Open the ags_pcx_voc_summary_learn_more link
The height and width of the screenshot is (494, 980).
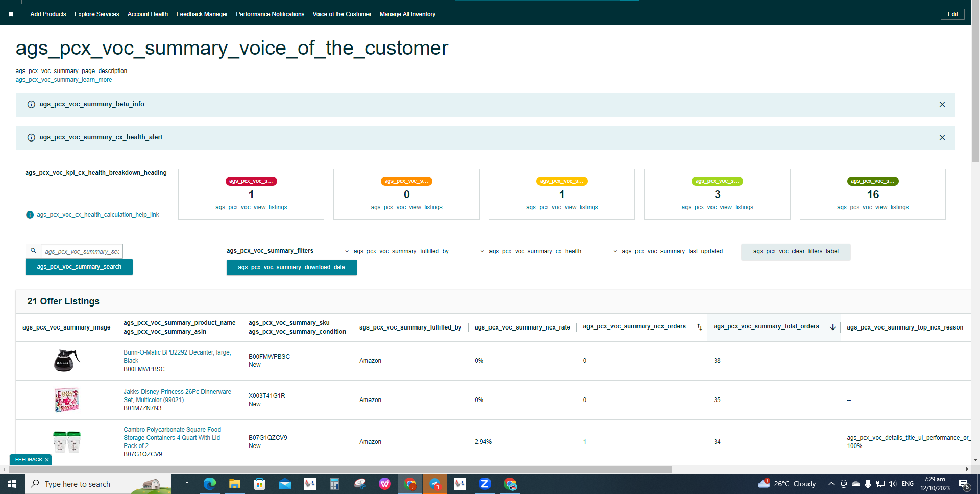coord(64,80)
